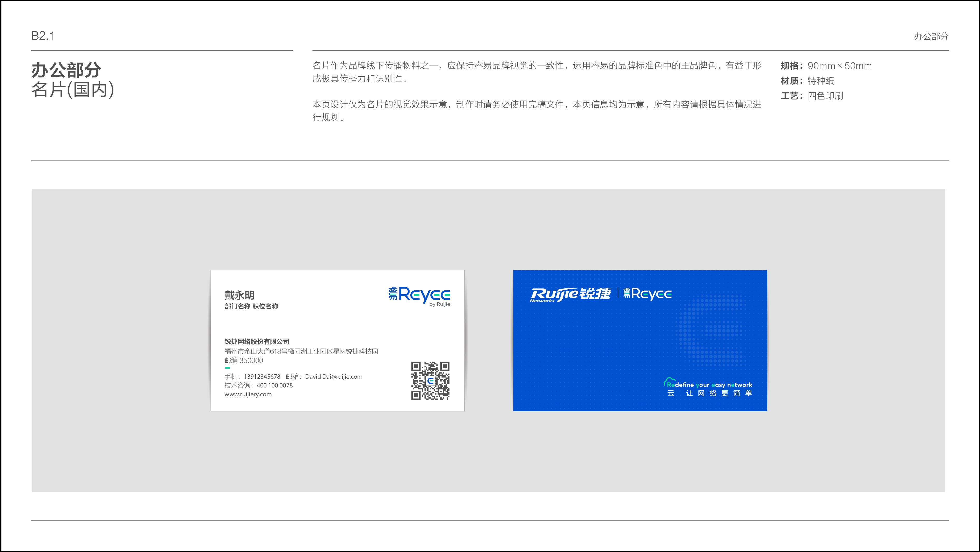Click the name 戴永明 on the card
The image size is (980, 552).
(x=239, y=295)
